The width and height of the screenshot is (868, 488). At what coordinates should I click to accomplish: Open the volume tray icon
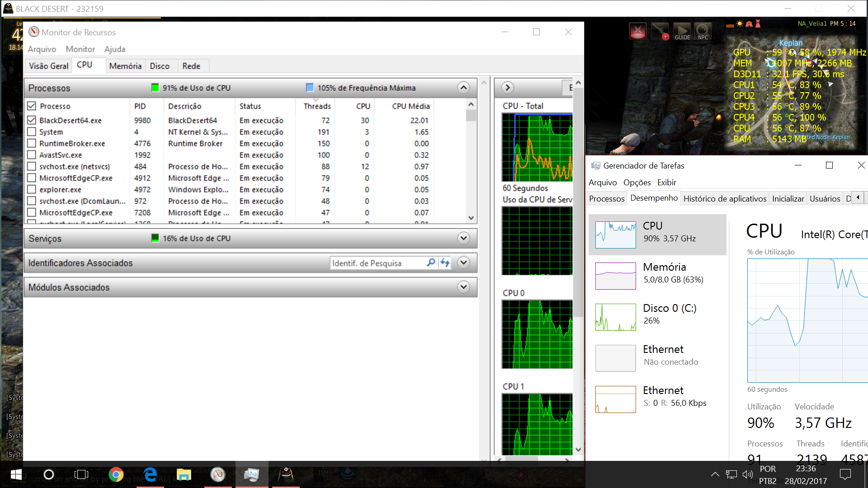tap(747, 474)
